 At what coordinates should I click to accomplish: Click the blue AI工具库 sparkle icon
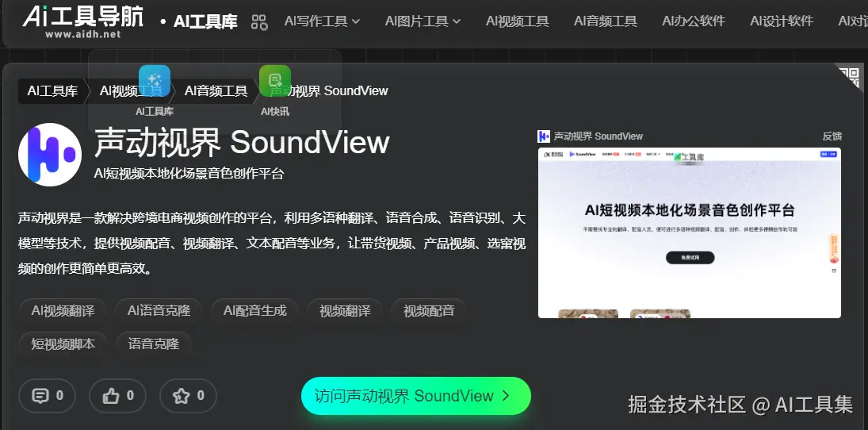[x=155, y=81]
